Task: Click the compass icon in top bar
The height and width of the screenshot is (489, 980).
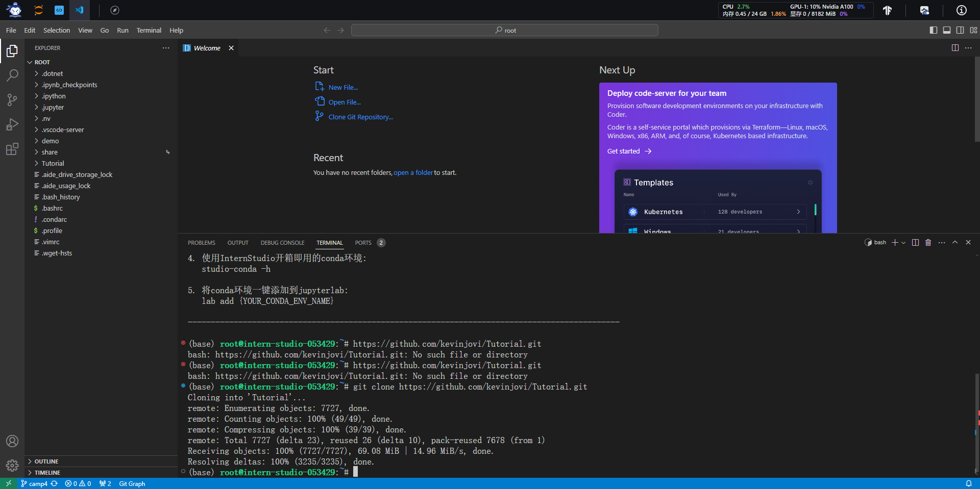Action: [115, 10]
